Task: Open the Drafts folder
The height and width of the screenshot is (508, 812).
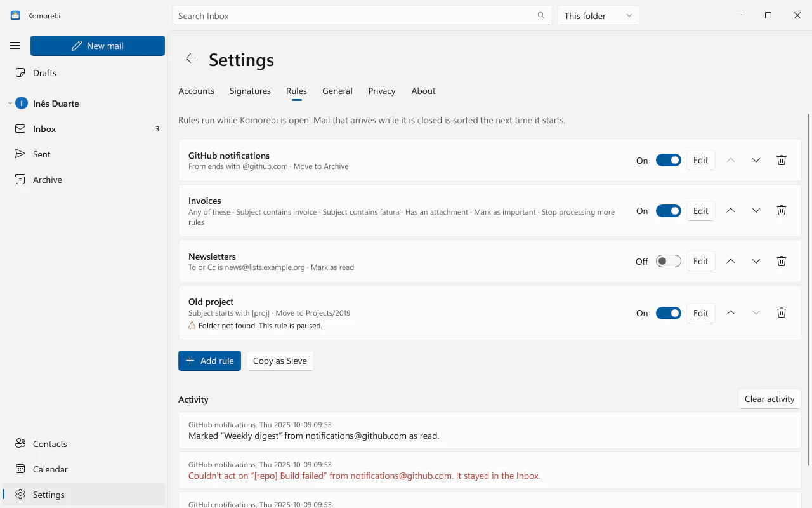Action: pyautogui.click(x=84, y=73)
